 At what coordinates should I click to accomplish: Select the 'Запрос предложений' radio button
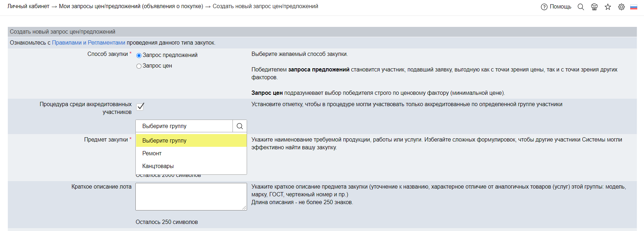coord(139,56)
